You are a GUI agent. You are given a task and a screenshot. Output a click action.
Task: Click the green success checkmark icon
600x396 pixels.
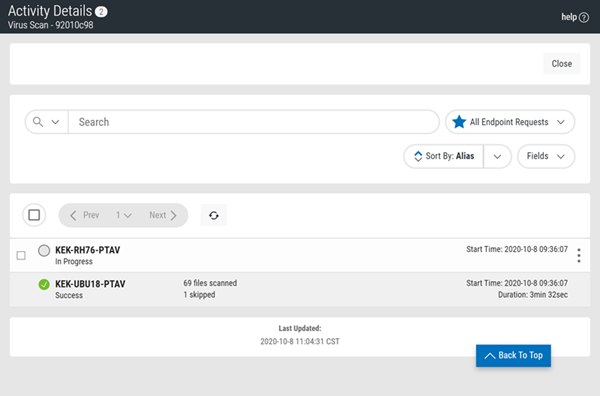(44, 284)
